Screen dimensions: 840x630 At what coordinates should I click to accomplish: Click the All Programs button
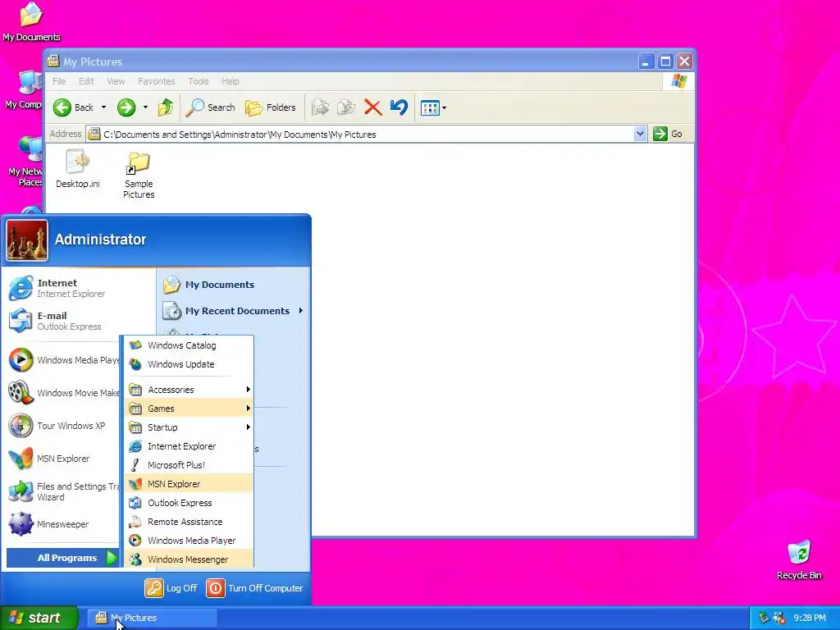(62, 558)
